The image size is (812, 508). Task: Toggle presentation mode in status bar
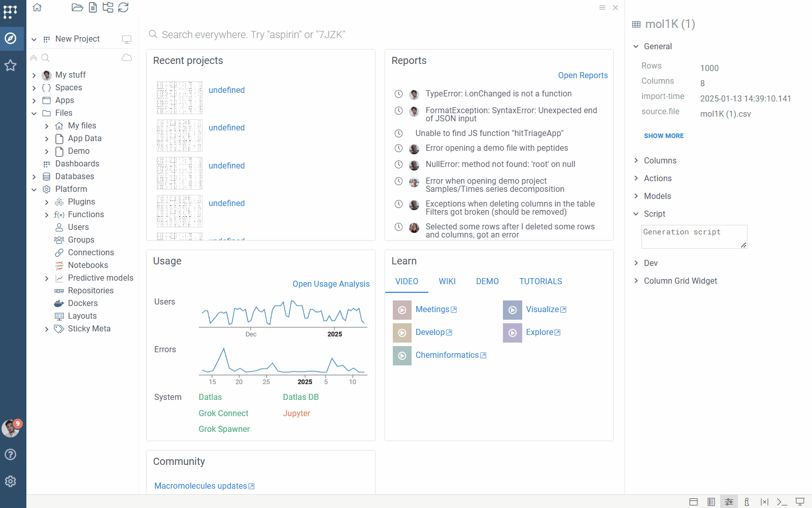pyautogui.click(x=800, y=502)
